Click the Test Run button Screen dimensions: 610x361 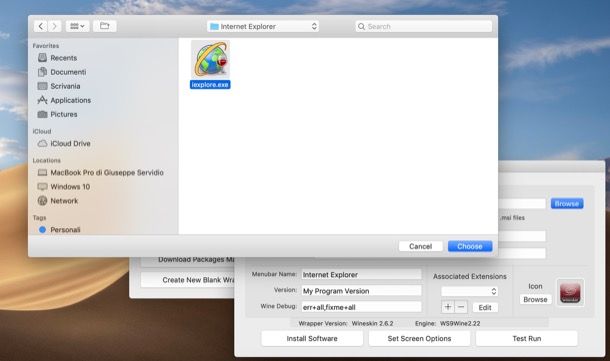click(x=527, y=338)
